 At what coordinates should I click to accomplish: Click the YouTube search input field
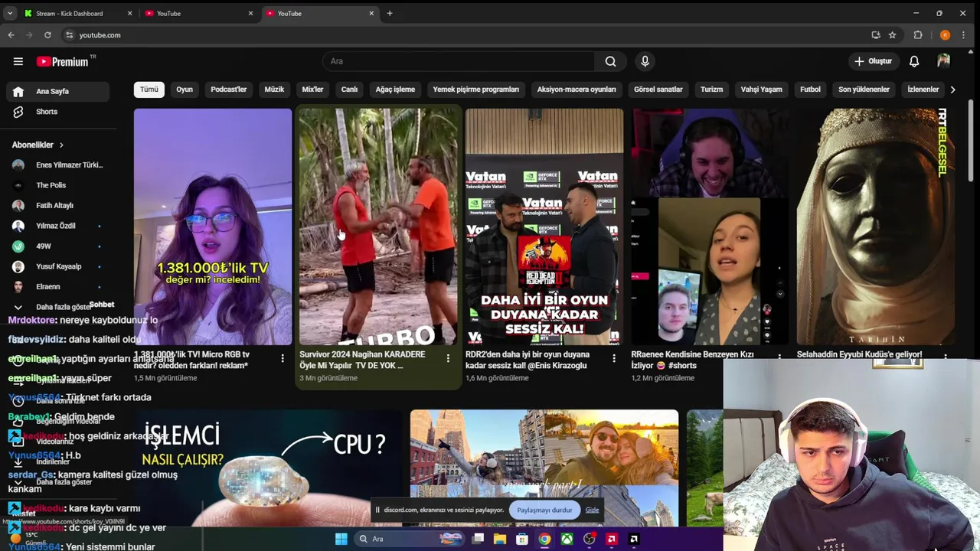[x=459, y=61]
